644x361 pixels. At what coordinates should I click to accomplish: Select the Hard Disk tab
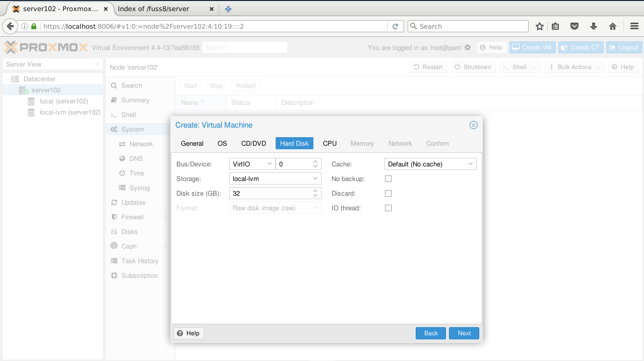[x=294, y=144]
